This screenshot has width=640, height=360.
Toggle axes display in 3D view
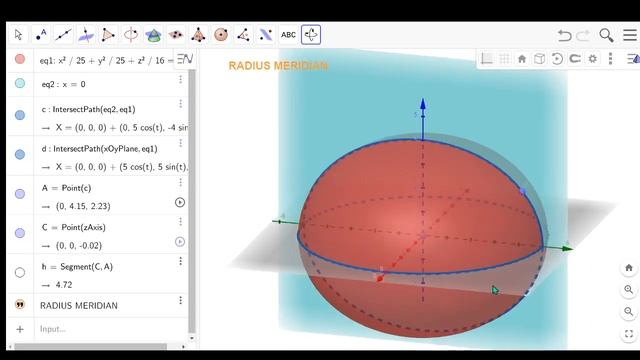(x=487, y=59)
